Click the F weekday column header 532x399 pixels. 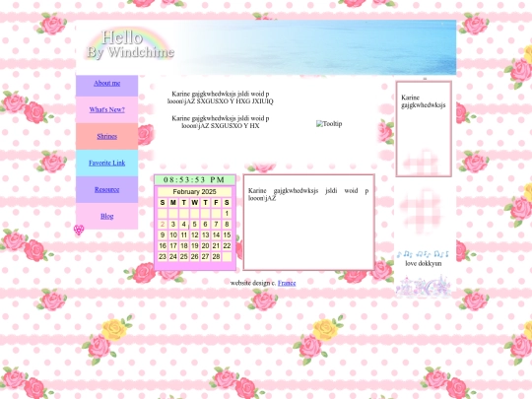(x=216, y=203)
